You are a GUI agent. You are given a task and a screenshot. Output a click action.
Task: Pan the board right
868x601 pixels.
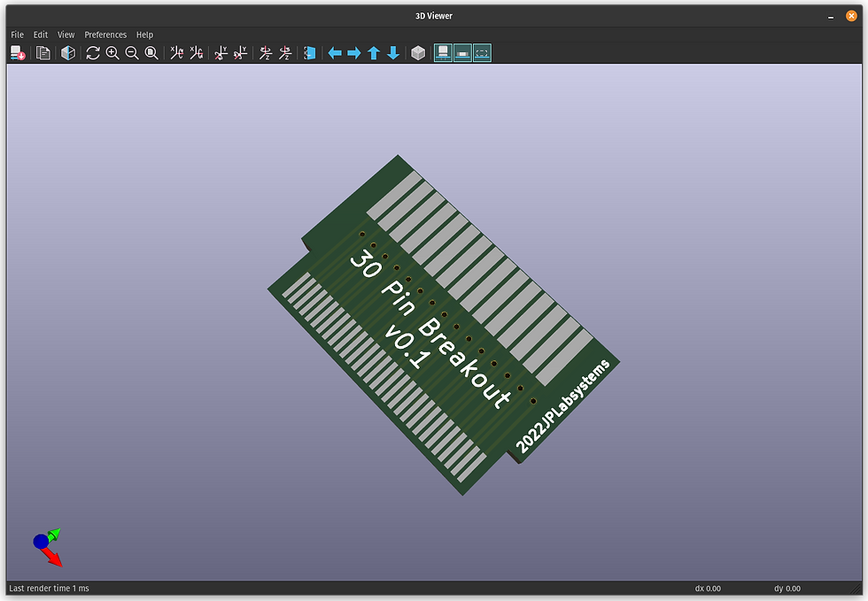click(354, 53)
